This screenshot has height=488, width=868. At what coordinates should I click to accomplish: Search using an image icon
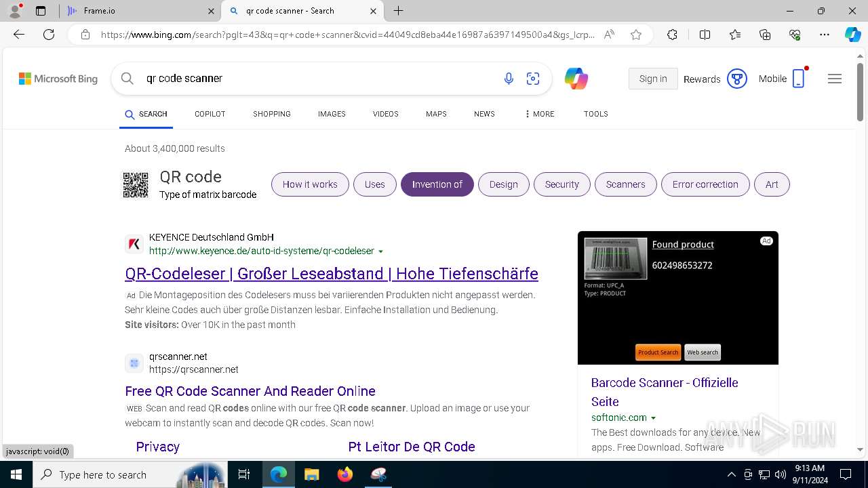pos(533,79)
